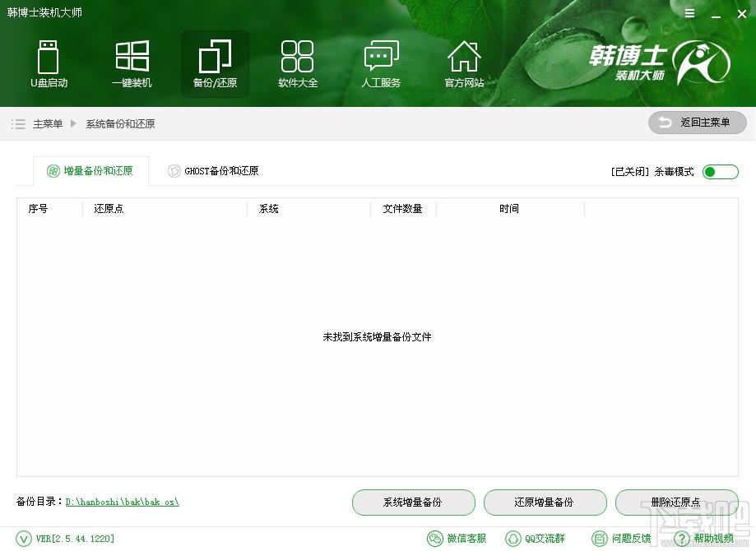Click the 韩博士 logo emblem
756x551 pixels.
click(x=702, y=63)
